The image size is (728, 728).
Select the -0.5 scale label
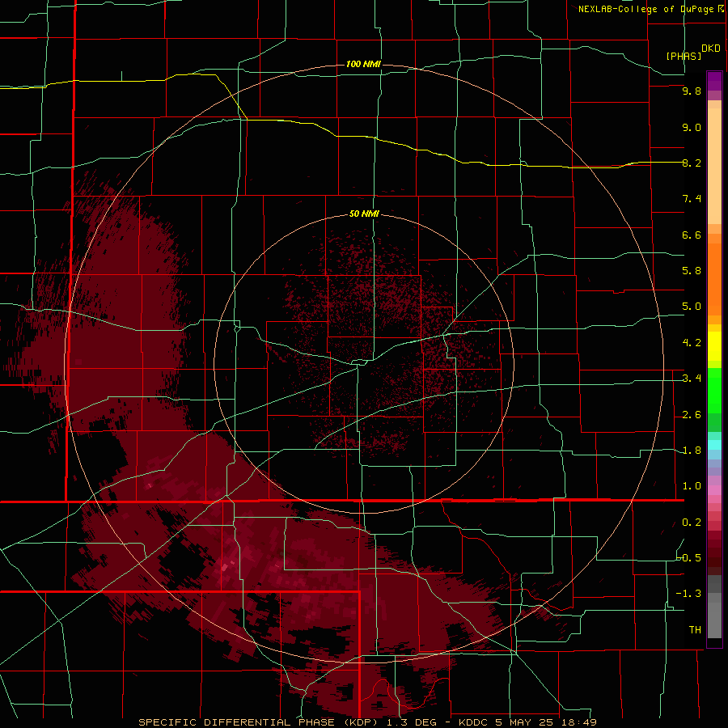(689, 558)
